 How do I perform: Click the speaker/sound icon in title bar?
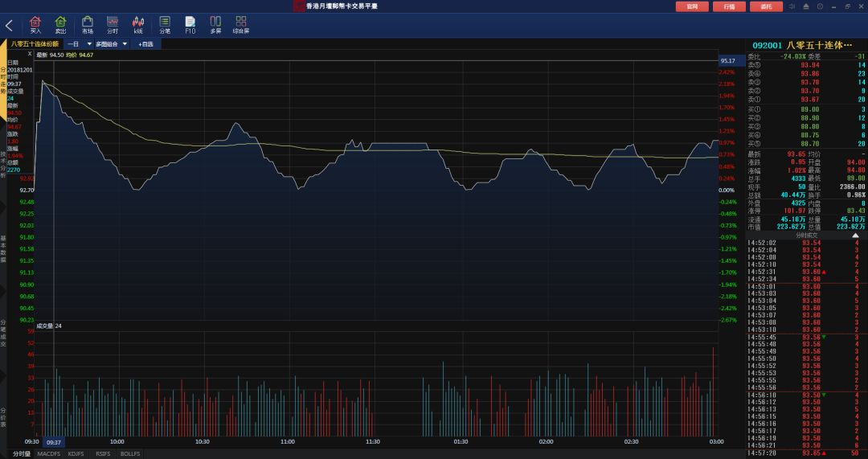coord(792,6)
